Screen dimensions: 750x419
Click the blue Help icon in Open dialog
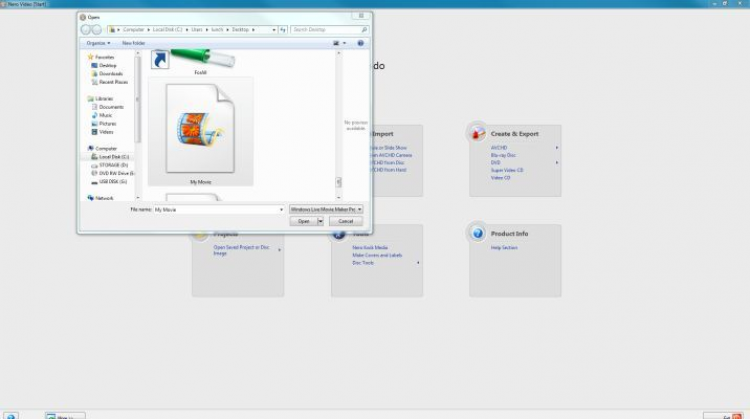point(361,43)
